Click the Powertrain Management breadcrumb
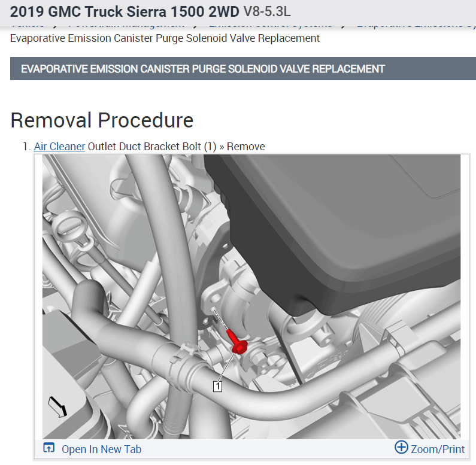The width and height of the screenshot is (476, 465). pyautogui.click(x=126, y=26)
